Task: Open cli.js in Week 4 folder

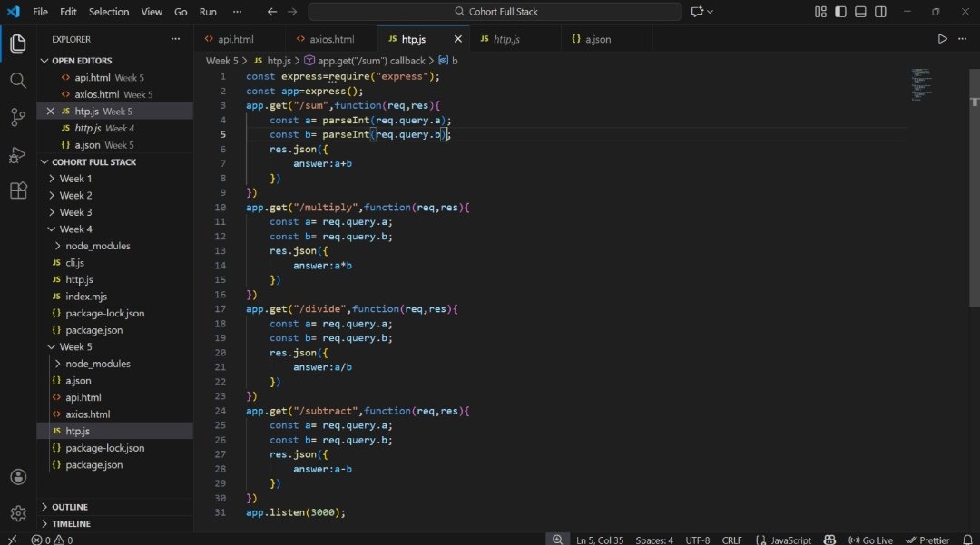Action: 115,263
